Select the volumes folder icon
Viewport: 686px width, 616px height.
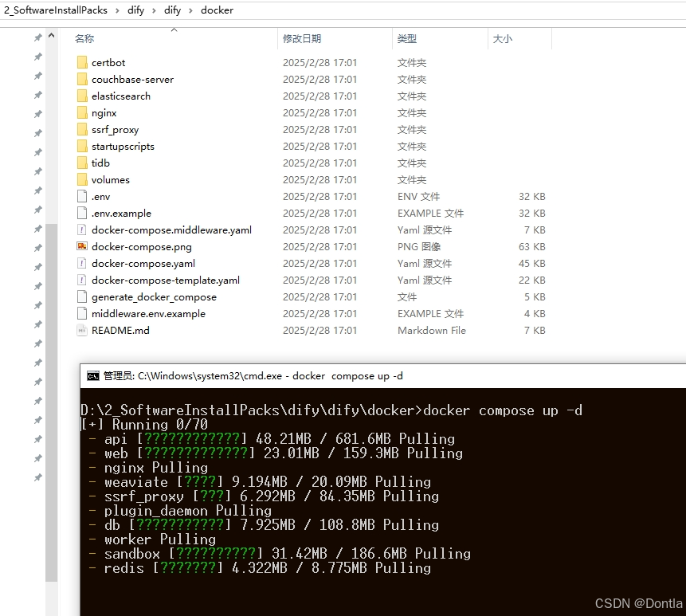[x=82, y=180]
